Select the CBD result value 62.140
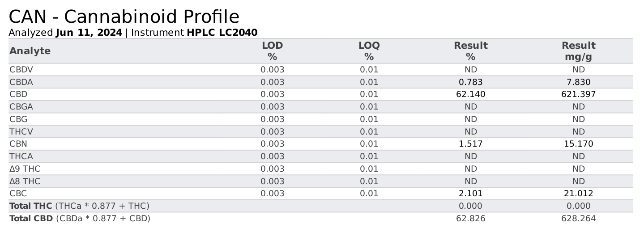644x232 pixels. click(471, 94)
